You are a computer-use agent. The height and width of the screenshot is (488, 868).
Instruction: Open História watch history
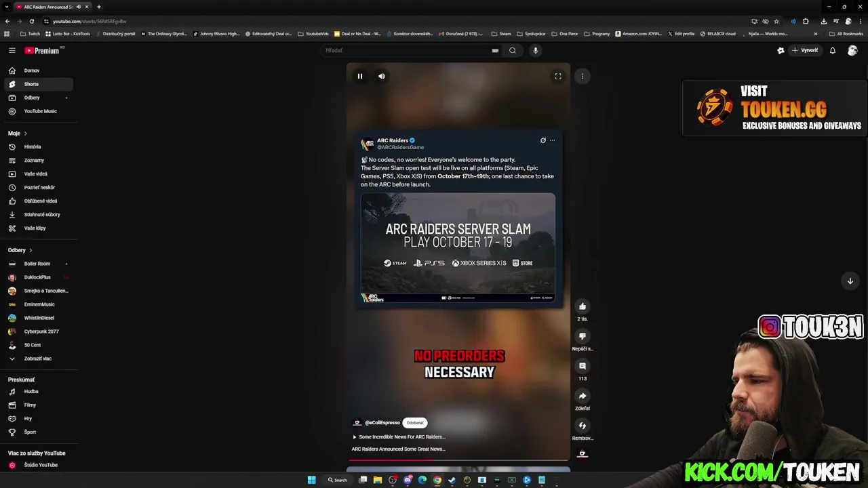(x=38, y=147)
